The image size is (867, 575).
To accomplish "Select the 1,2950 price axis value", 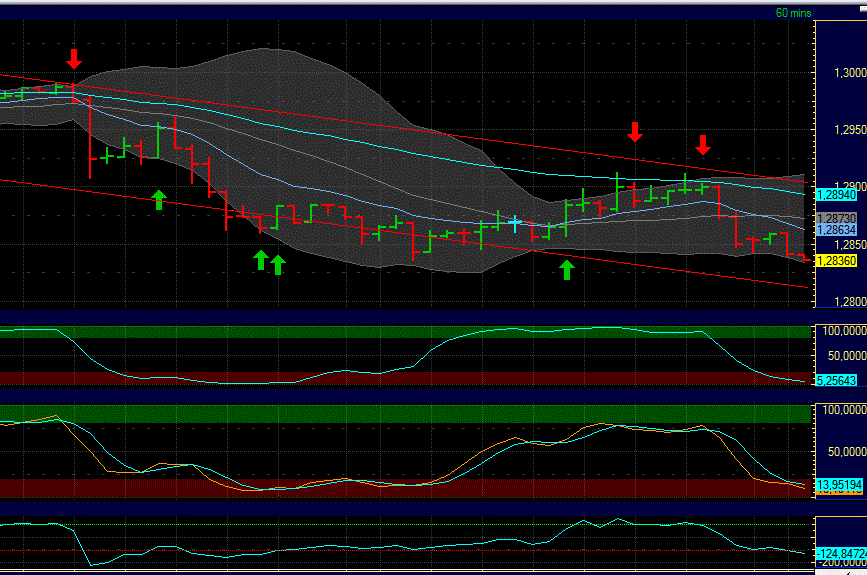I will [850, 129].
